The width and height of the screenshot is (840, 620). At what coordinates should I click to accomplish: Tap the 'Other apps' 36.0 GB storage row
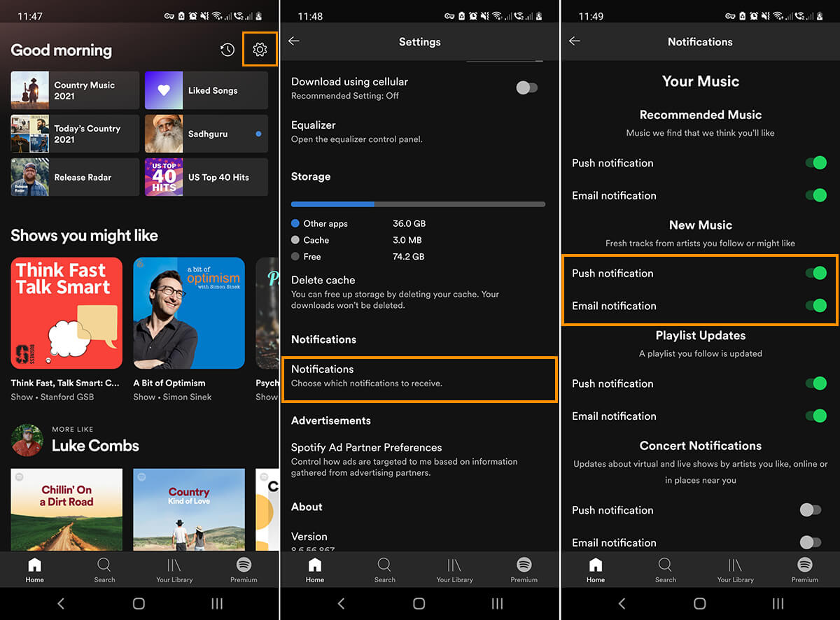click(358, 224)
